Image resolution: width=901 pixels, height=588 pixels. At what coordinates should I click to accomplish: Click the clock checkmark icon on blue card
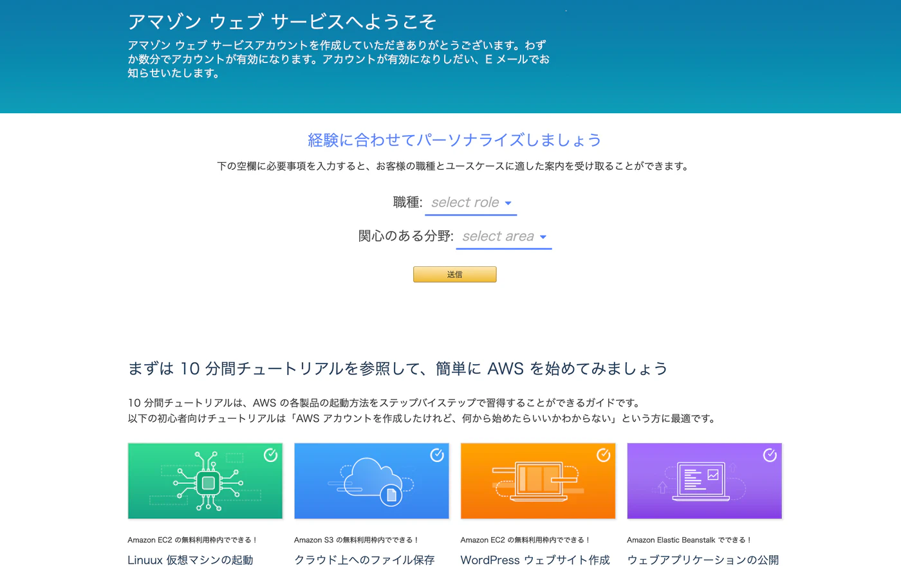437,455
